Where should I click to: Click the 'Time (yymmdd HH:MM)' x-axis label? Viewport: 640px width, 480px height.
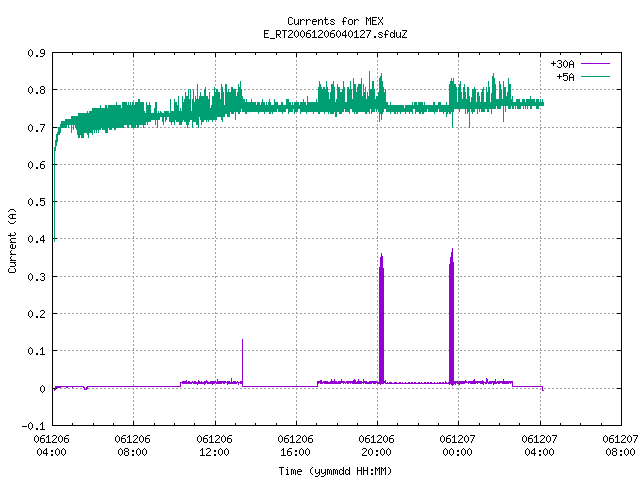coord(335,471)
